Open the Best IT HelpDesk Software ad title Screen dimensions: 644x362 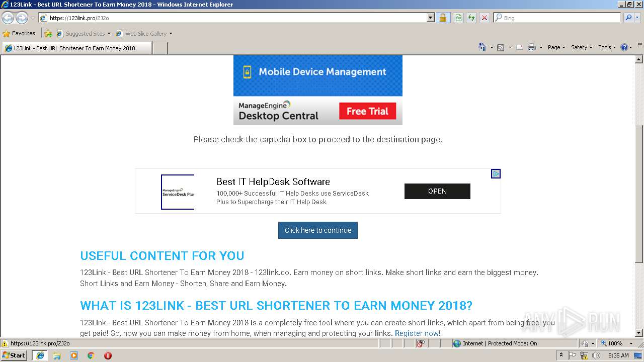click(x=273, y=182)
